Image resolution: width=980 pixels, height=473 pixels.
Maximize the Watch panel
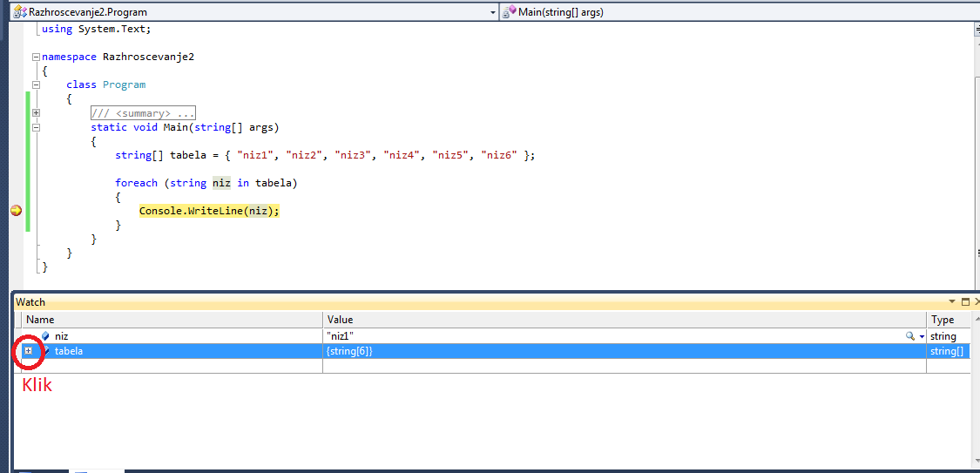964,302
